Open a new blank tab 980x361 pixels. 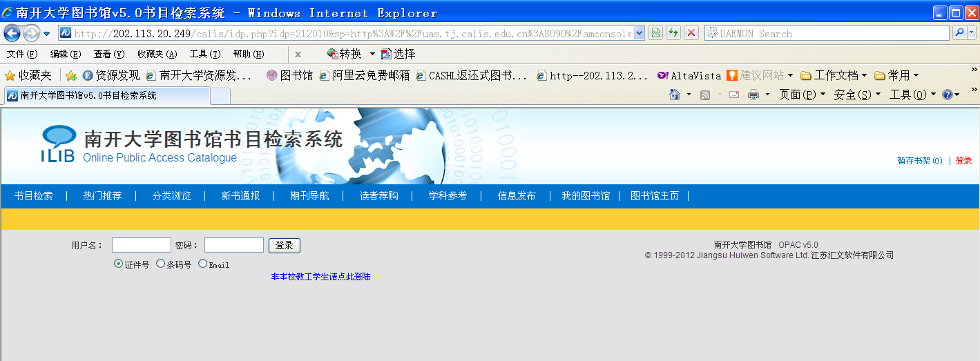click(220, 96)
